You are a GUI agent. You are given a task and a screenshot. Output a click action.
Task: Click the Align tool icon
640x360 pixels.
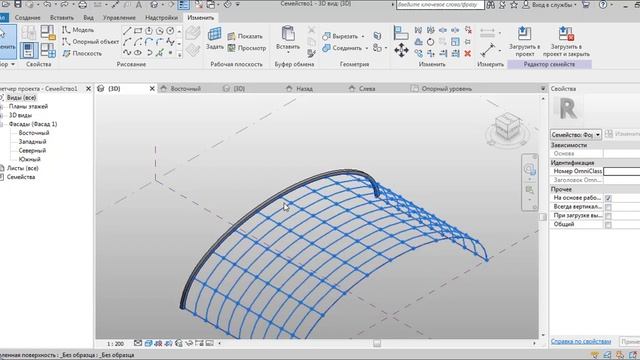coord(401,33)
